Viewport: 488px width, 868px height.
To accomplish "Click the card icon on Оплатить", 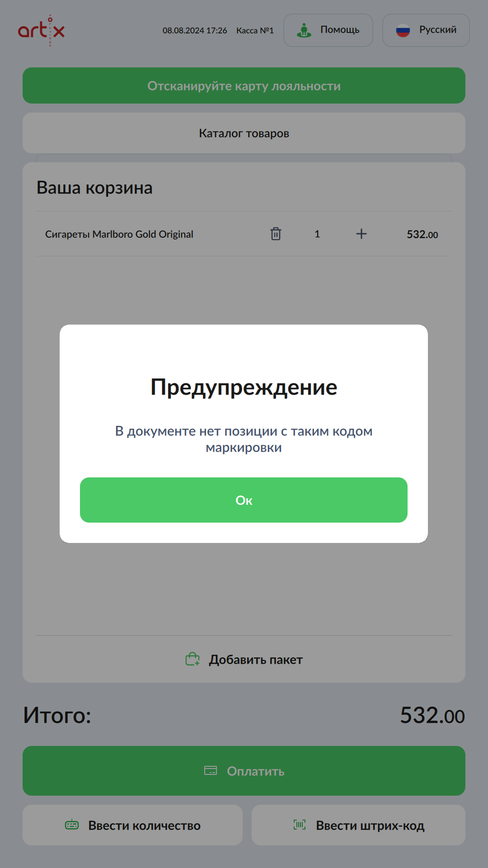I will click(x=211, y=770).
